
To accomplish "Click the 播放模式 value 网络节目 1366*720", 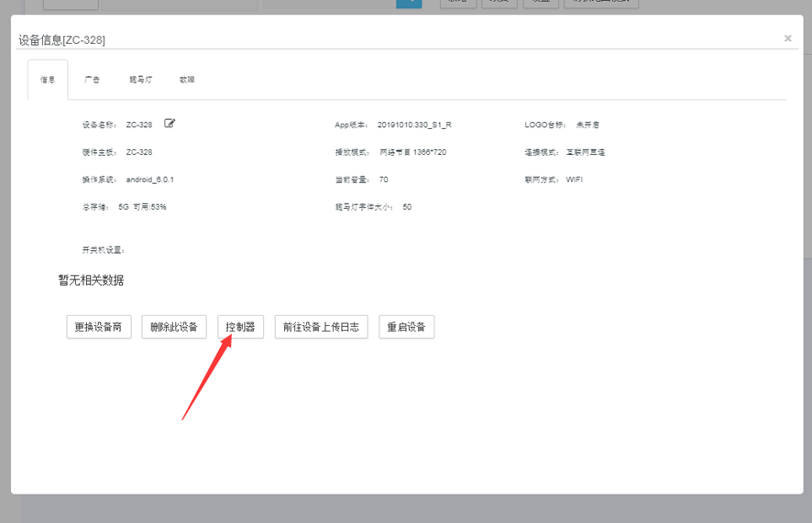I will [412, 152].
